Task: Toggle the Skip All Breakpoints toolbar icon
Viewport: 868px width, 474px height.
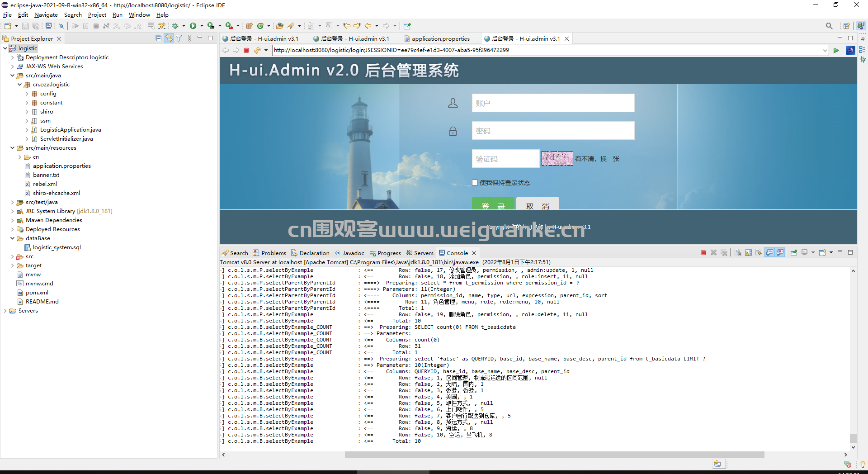Action: pos(61,26)
